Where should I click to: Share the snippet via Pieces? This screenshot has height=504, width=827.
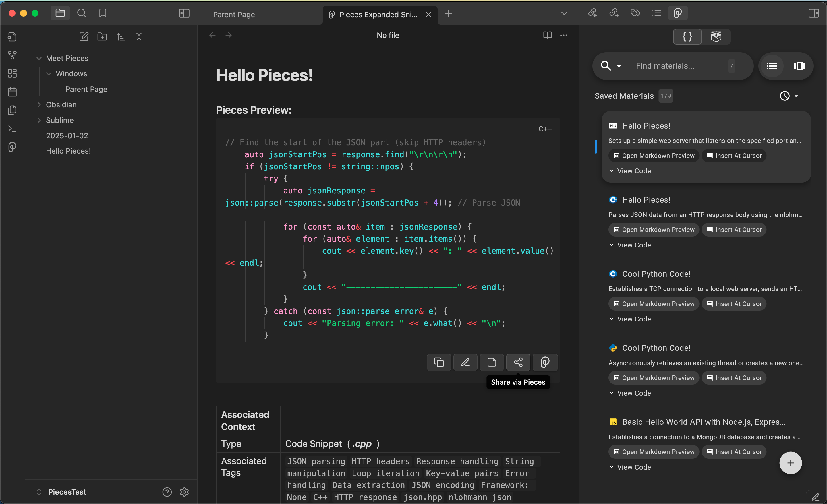[x=518, y=363]
